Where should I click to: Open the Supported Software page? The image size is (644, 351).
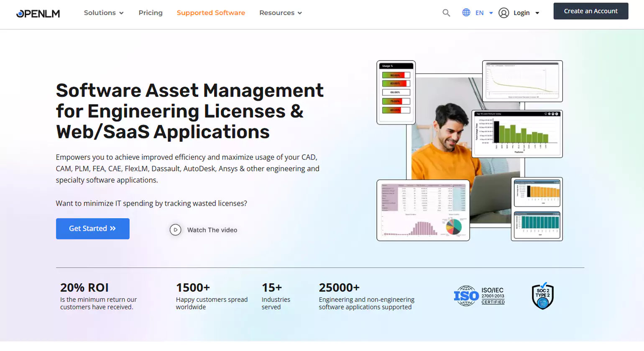click(x=211, y=13)
